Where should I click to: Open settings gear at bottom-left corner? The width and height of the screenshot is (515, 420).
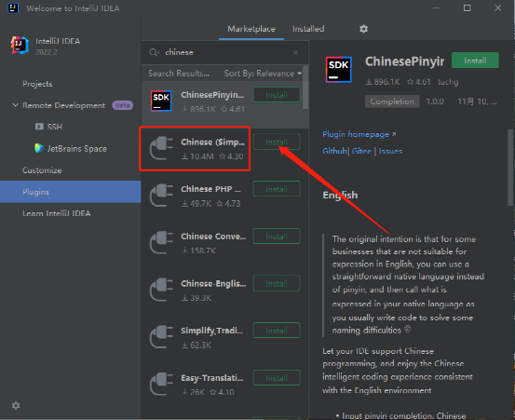16,405
